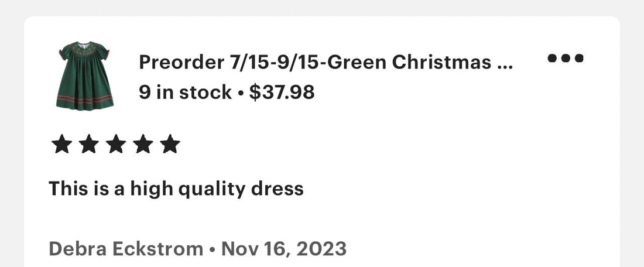Open reviewer Debra Eckstrom's profile

click(x=126, y=249)
